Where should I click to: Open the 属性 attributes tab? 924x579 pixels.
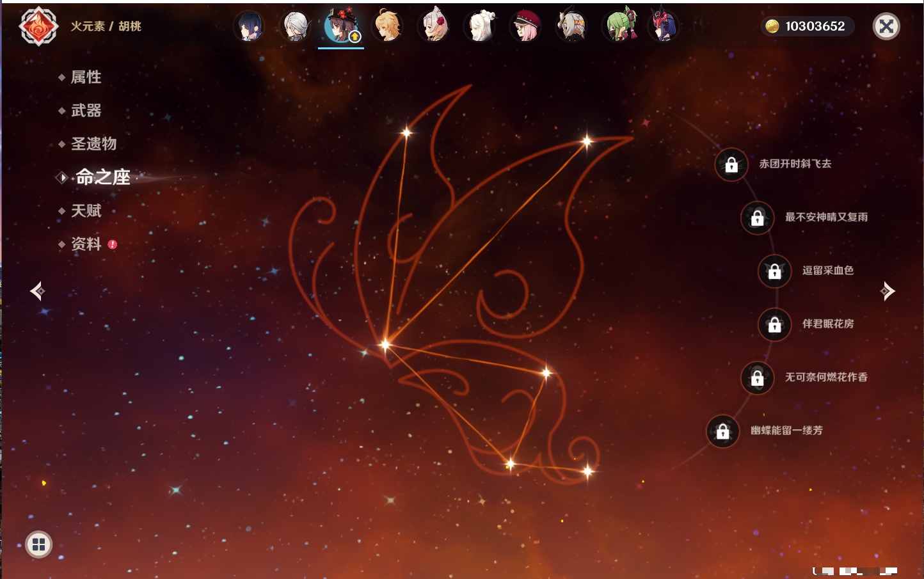(86, 77)
